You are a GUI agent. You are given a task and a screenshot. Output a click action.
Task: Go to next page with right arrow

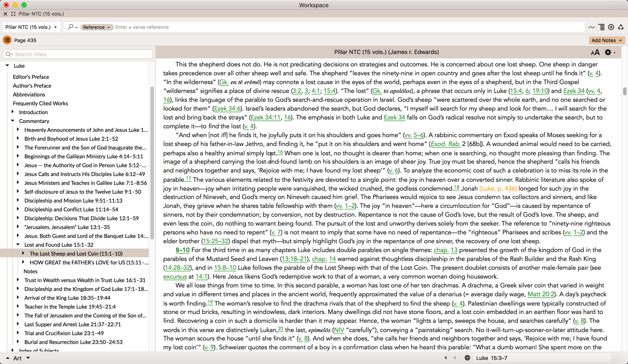(455, 358)
